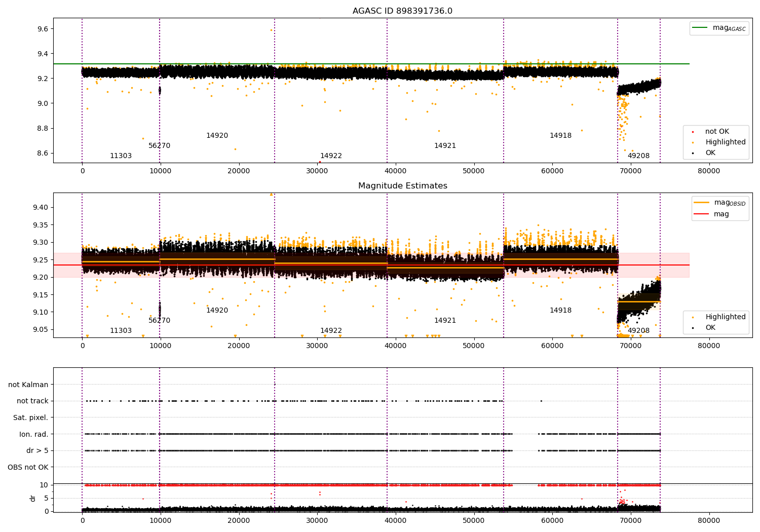
Task: Click the 'not OK' legend label in top plot
Action: 717,132
